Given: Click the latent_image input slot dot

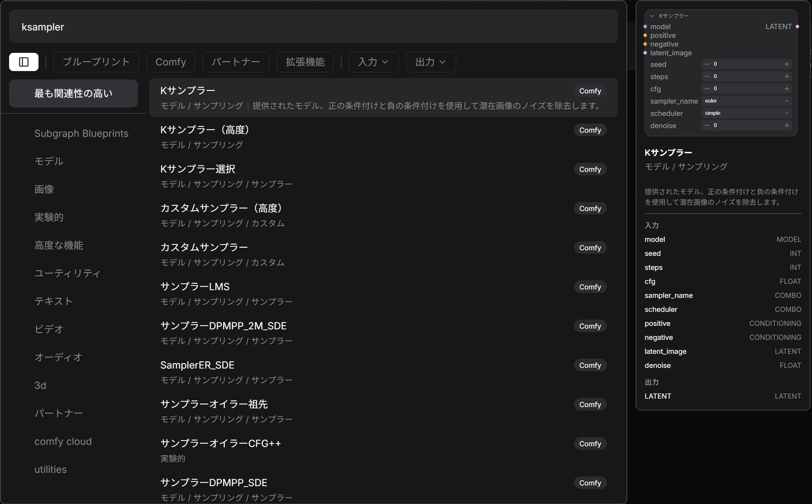Looking at the screenshot, I should click(645, 53).
